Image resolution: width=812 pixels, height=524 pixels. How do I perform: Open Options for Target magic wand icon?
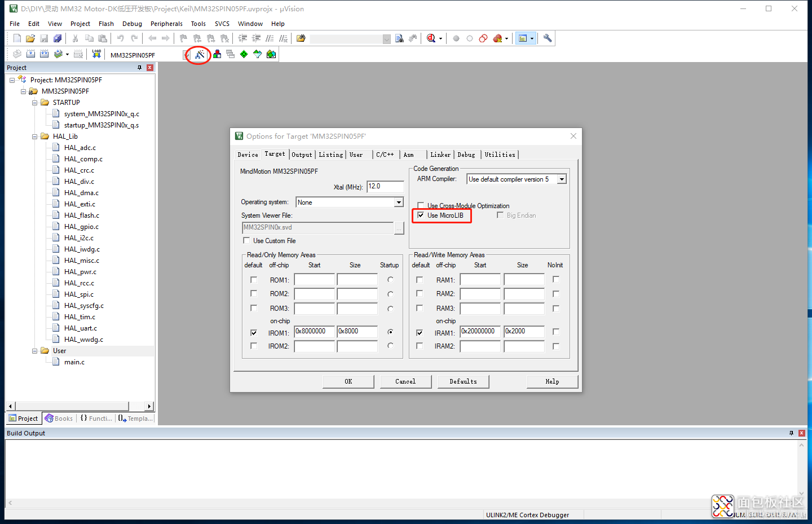200,54
